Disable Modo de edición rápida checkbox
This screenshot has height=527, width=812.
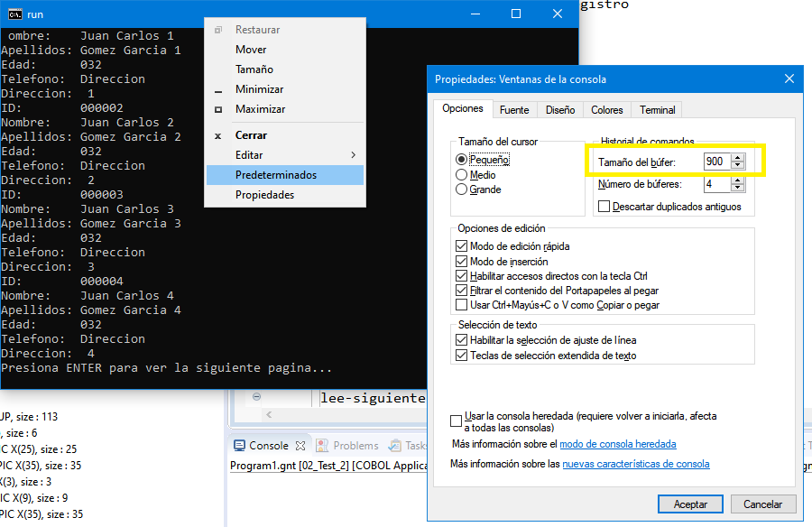coord(461,245)
